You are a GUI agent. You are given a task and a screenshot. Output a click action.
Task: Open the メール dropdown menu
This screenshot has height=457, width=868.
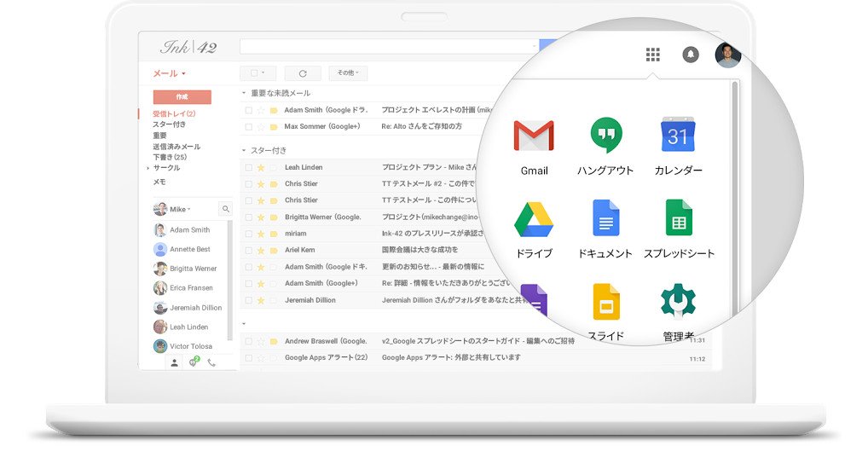(x=169, y=73)
